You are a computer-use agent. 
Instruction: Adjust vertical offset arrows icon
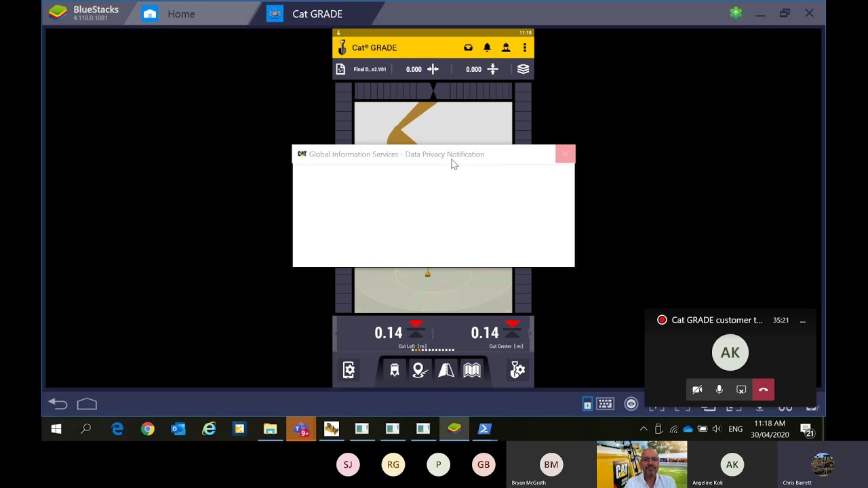coord(493,69)
